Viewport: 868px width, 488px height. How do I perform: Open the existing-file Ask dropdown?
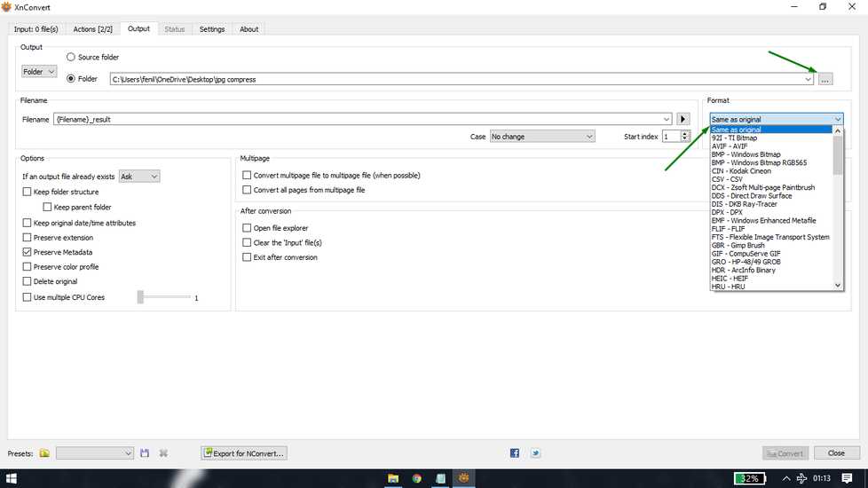pyautogui.click(x=139, y=176)
